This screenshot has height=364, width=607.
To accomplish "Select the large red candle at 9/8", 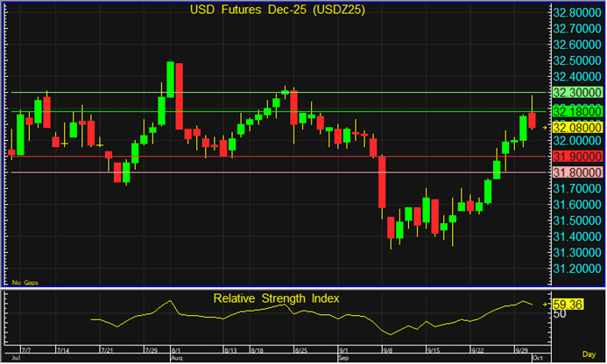I will [x=382, y=182].
